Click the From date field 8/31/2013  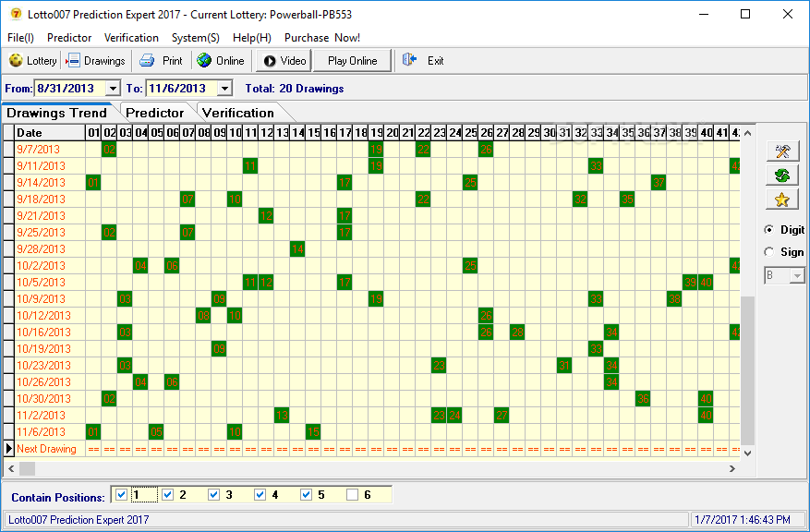point(70,89)
